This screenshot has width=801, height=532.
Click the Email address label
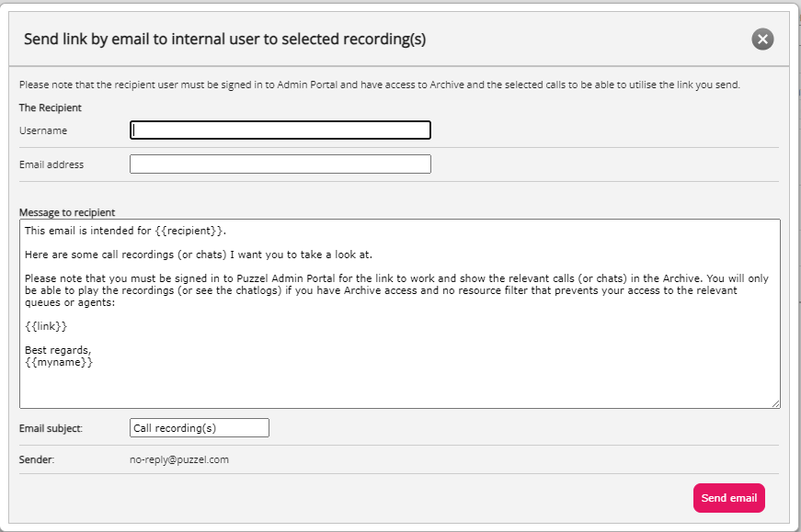(51, 164)
